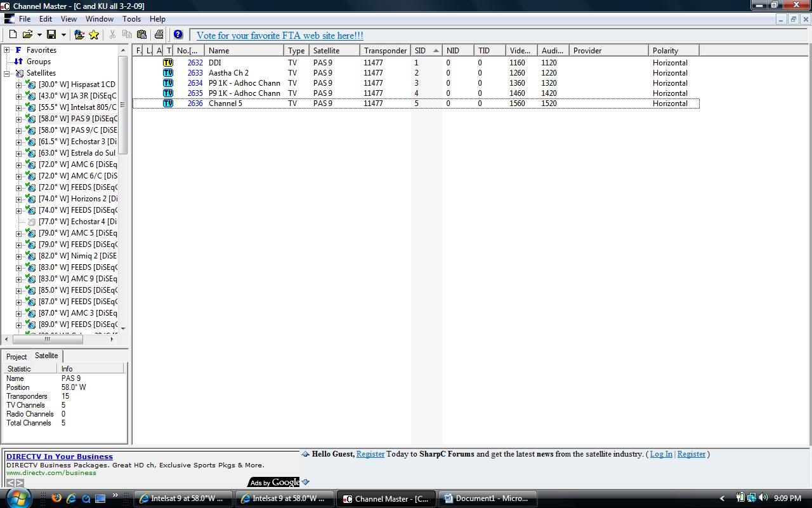Click the satellite settings icon beside the Save dropdown

click(79, 34)
